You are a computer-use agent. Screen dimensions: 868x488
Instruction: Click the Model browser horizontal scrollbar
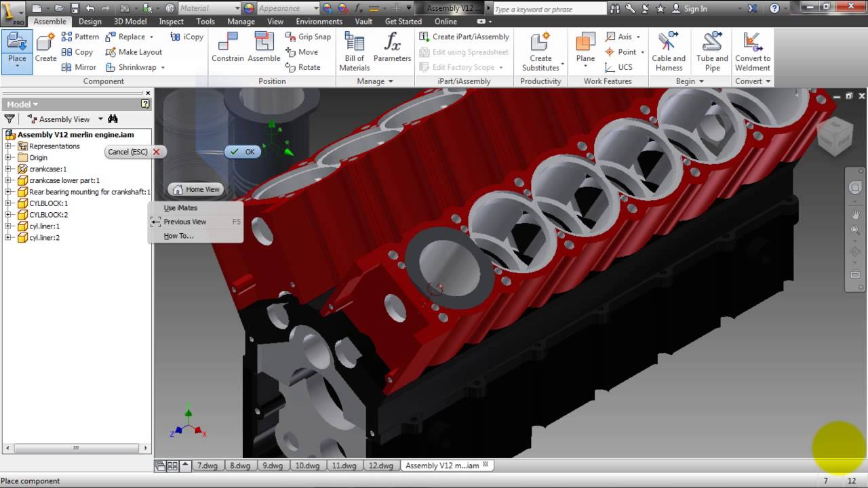tap(77, 448)
